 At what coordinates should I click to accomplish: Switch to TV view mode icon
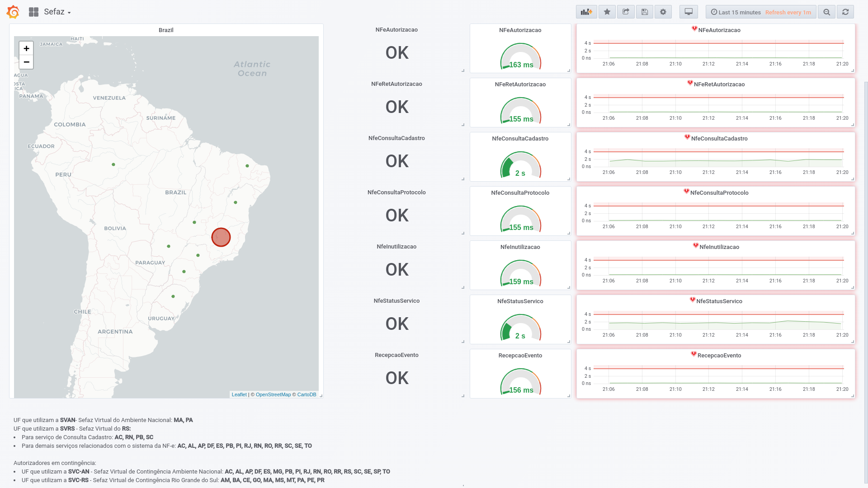[x=689, y=12]
